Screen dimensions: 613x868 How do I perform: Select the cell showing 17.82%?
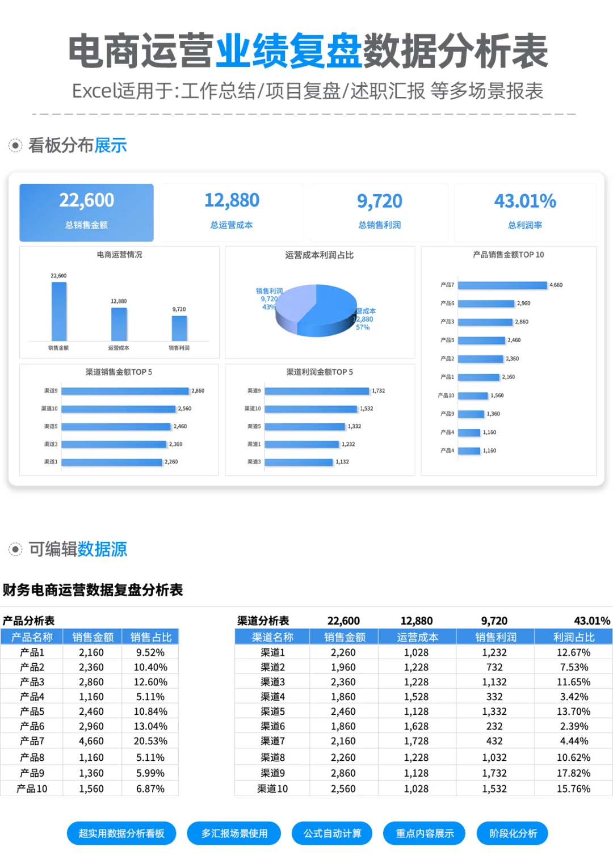[574, 773]
